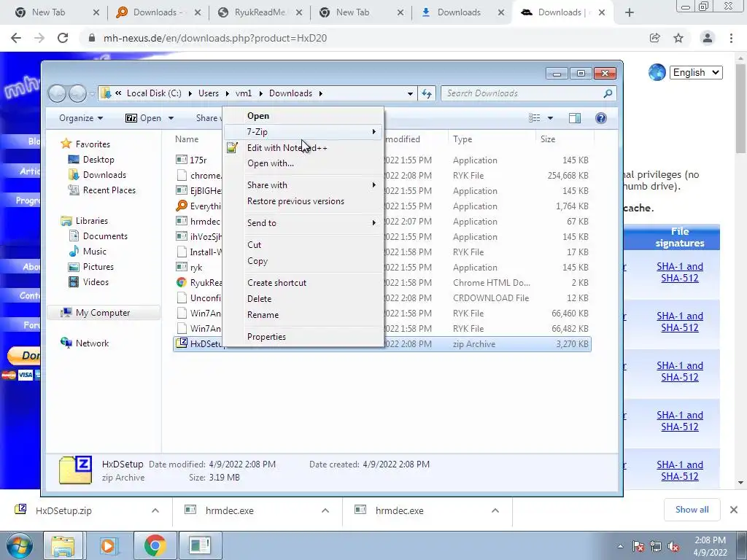
Task: Open Chrome three-dot menu
Action: [731, 38]
